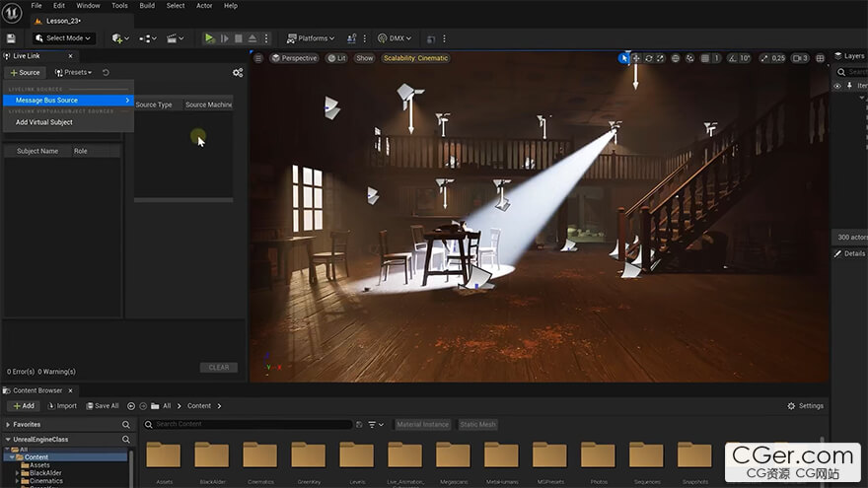Expand the BlackAlder tree folder
The width and height of the screenshot is (868, 488).
[18, 473]
